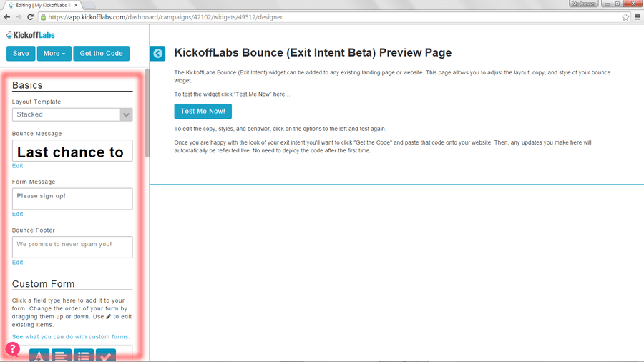
Task: Click the collapse sidebar arrow icon
Action: (157, 54)
